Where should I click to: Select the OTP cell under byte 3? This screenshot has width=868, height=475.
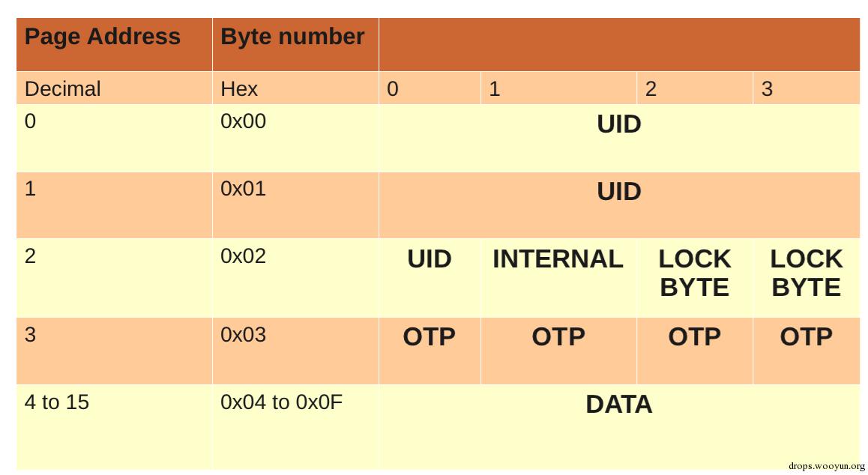click(x=806, y=337)
